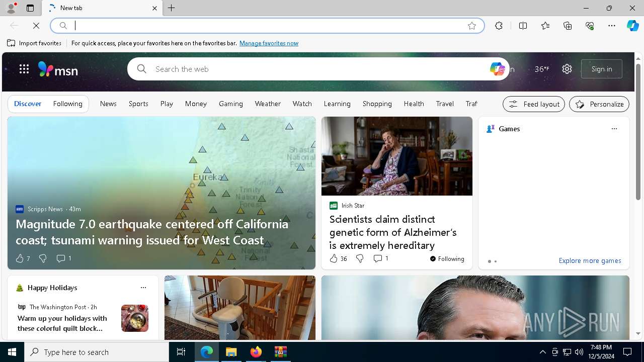
Task: Like the Alzheimer's article
Action: (x=338, y=258)
